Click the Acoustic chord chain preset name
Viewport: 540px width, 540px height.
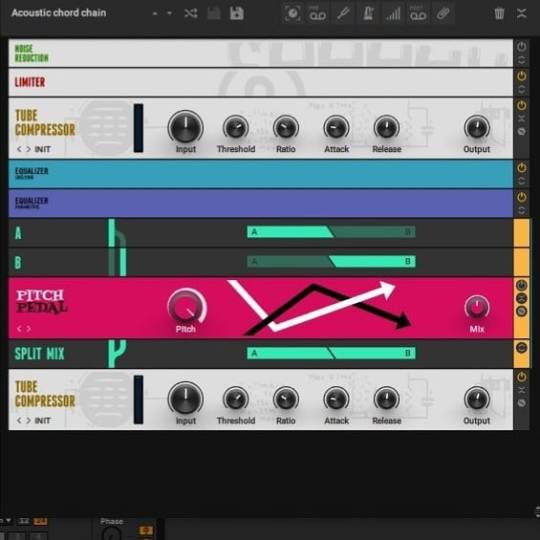[x=59, y=13]
